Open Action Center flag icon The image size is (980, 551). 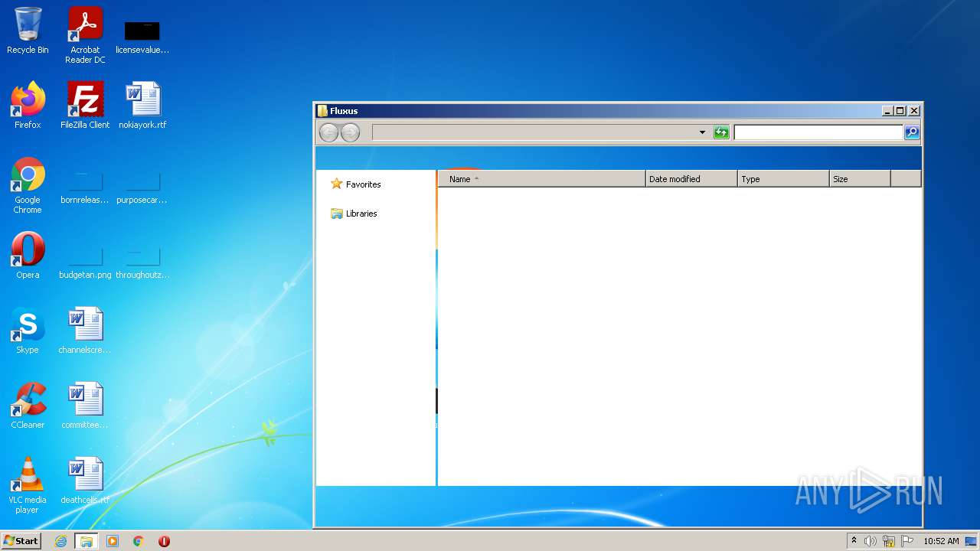click(x=907, y=541)
